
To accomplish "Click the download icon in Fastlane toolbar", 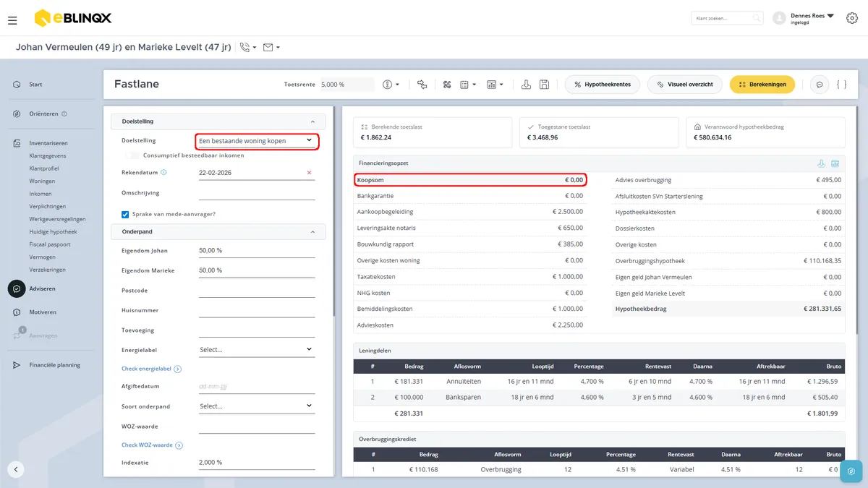I will point(527,85).
